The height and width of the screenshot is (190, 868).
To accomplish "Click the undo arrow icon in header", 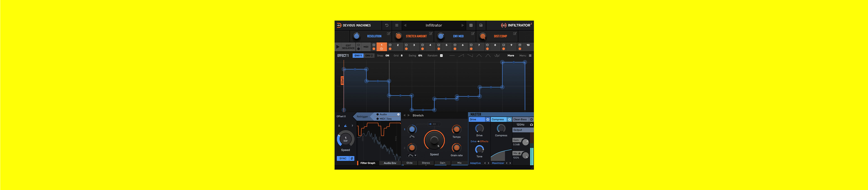I will tap(387, 25).
